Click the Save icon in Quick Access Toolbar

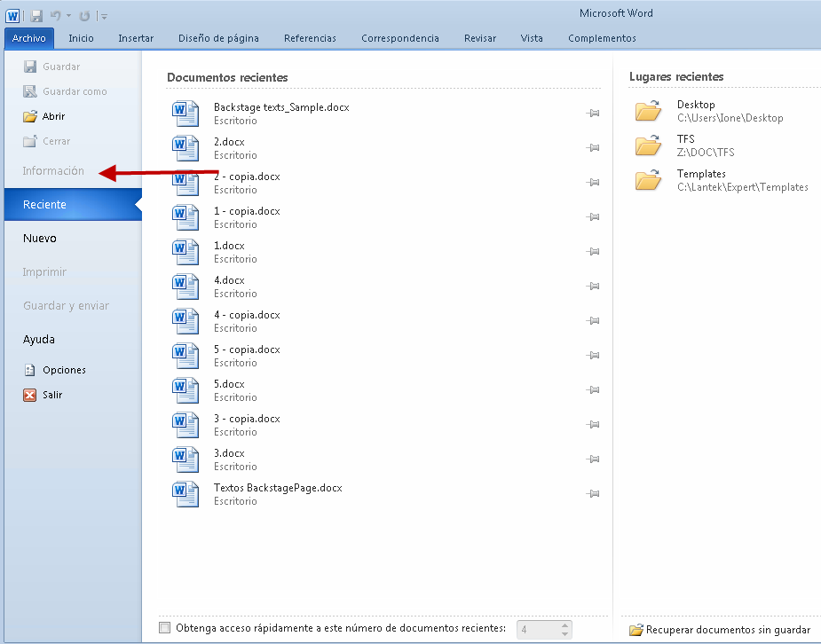[36, 16]
